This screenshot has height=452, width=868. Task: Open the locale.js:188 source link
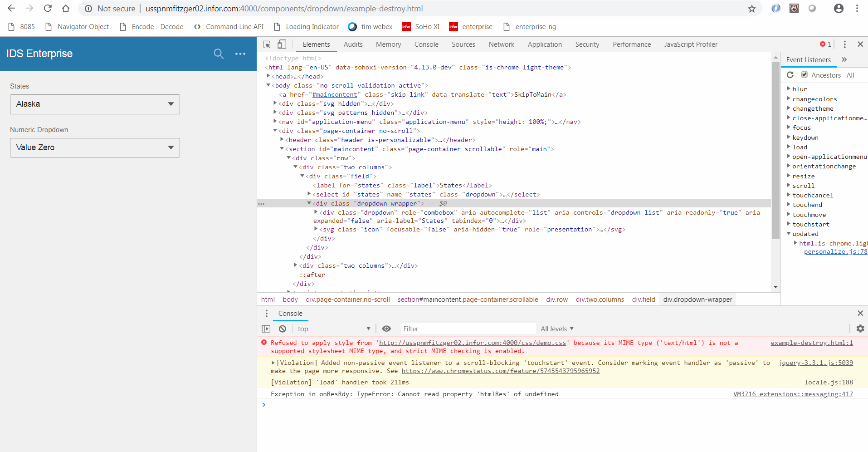click(828, 382)
